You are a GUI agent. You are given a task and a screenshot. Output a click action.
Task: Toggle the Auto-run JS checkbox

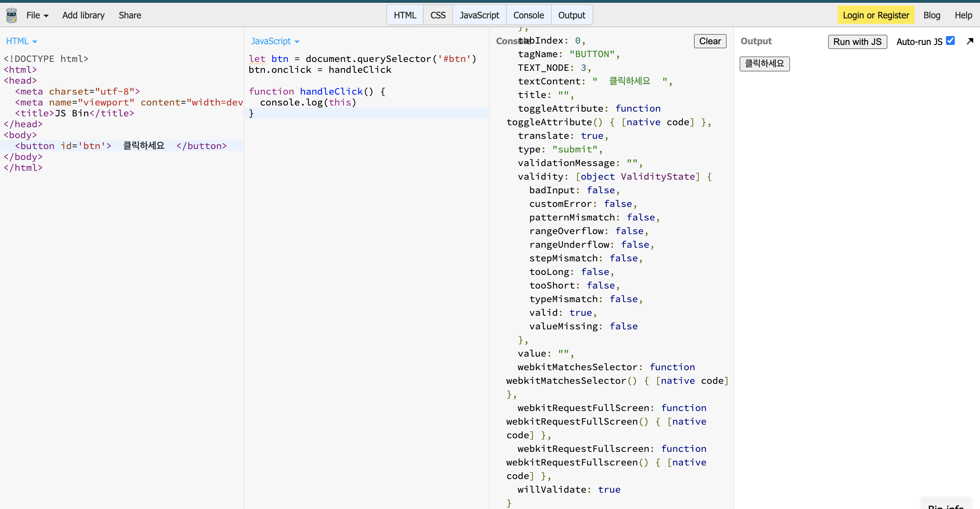coord(950,41)
